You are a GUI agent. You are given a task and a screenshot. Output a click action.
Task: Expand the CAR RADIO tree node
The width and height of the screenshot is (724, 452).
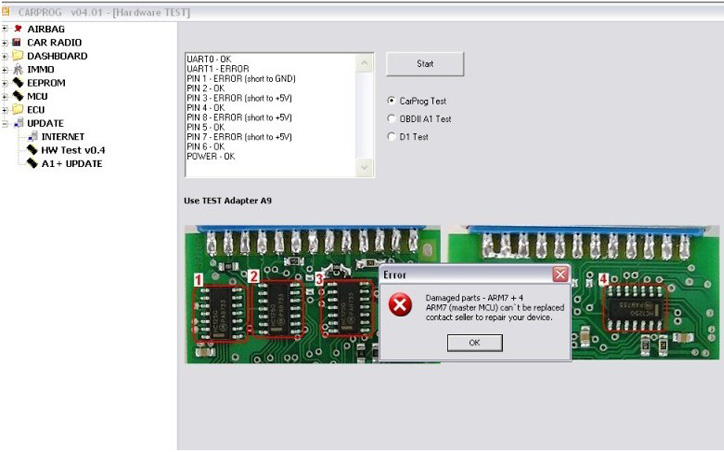coord(5,43)
